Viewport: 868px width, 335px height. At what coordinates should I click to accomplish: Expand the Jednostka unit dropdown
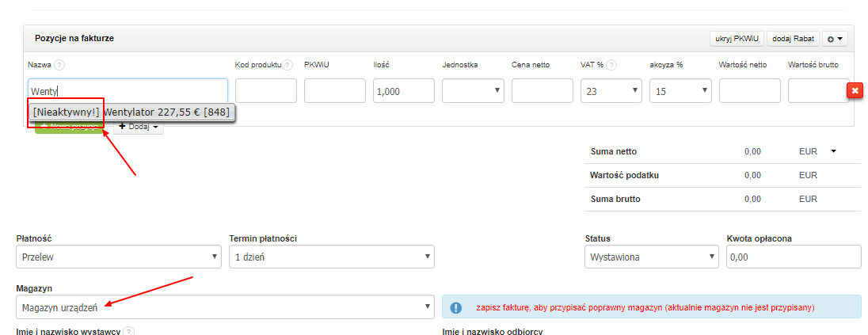[473, 91]
